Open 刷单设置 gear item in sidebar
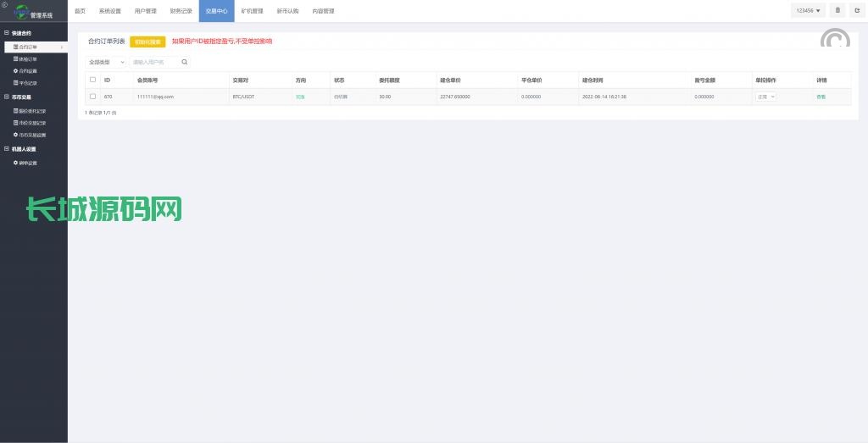The image size is (868, 443). point(26,163)
